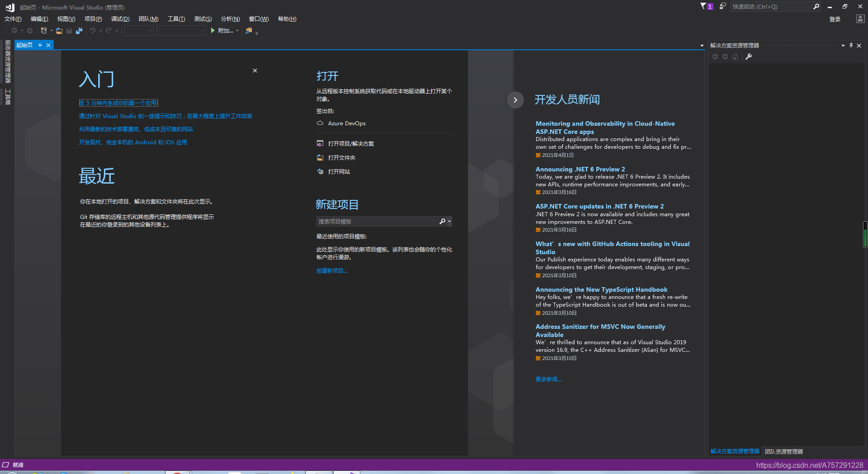Click Solution Explorer Forward arrow
The height and width of the screenshot is (474, 868).
click(x=725, y=57)
